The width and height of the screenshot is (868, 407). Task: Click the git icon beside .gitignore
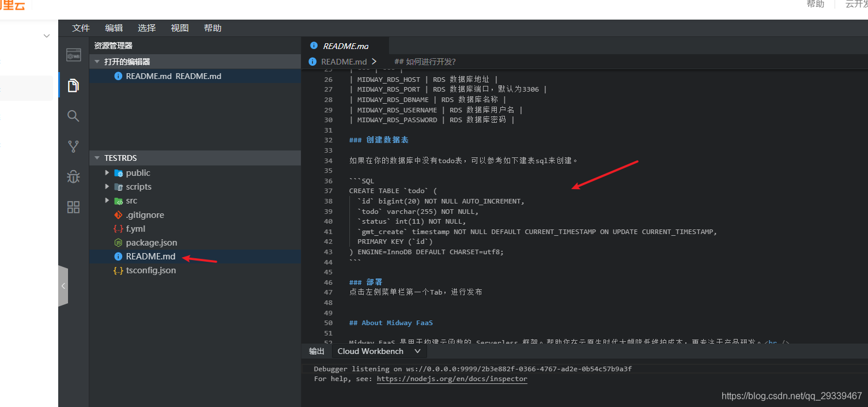(x=118, y=215)
